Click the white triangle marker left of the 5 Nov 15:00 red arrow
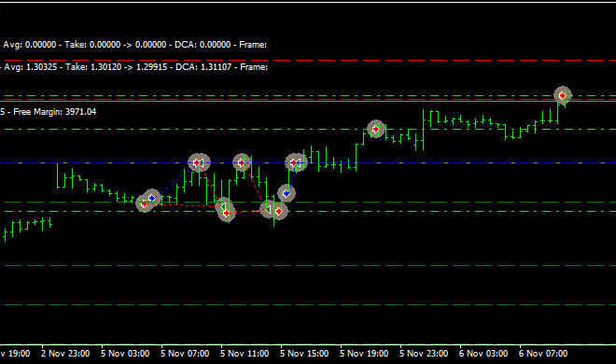The image size is (616, 364). pyautogui.click(x=268, y=209)
